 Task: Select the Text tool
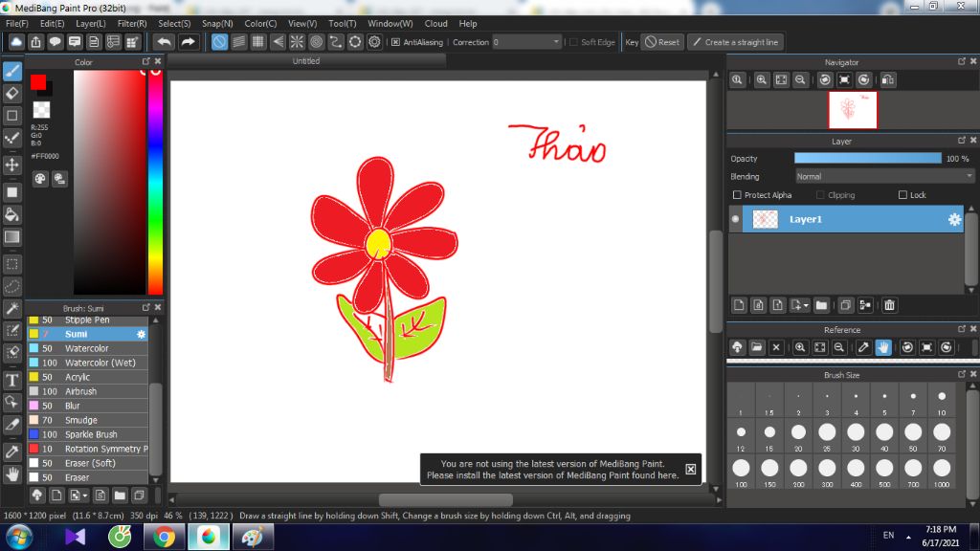(11, 380)
